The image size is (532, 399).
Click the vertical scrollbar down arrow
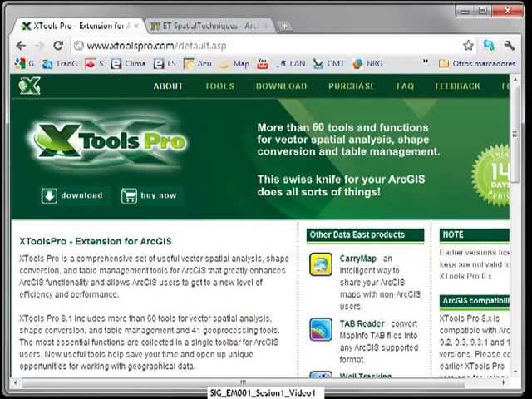pos(515,372)
